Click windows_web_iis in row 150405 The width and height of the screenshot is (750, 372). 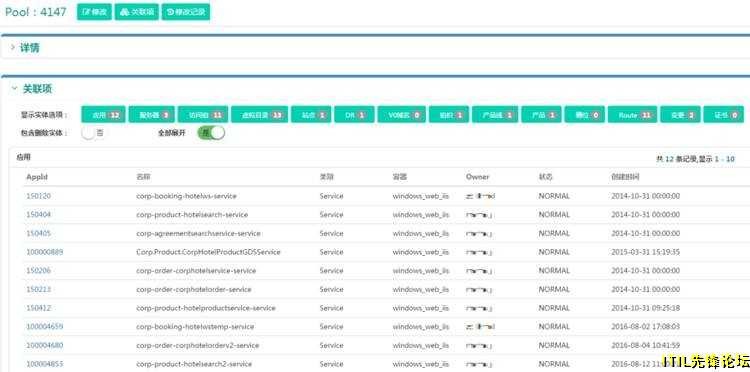point(421,233)
